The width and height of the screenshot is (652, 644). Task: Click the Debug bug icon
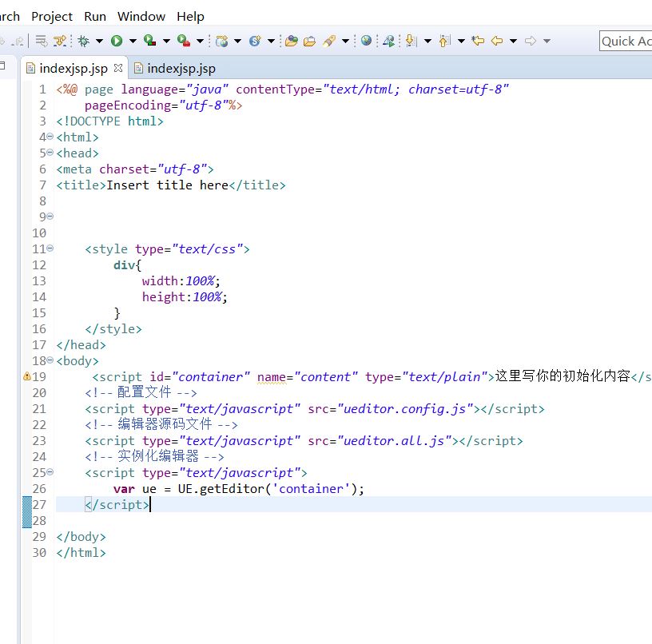click(x=84, y=41)
